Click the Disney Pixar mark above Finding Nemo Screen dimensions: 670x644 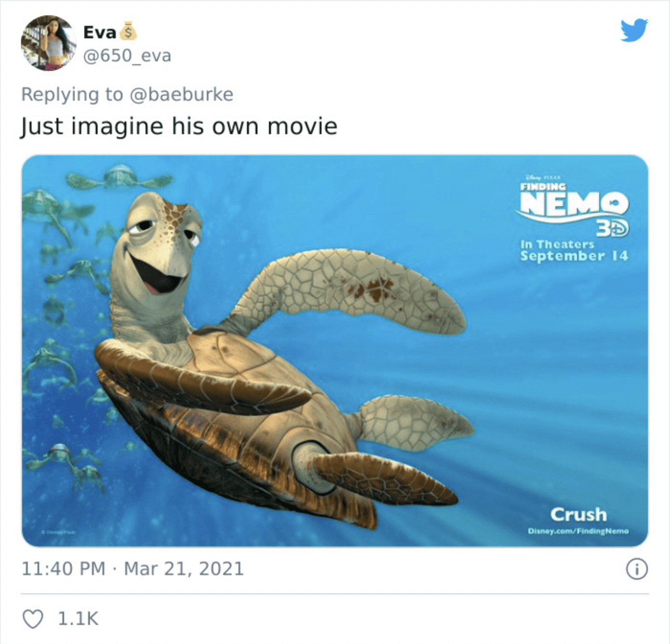(540, 177)
